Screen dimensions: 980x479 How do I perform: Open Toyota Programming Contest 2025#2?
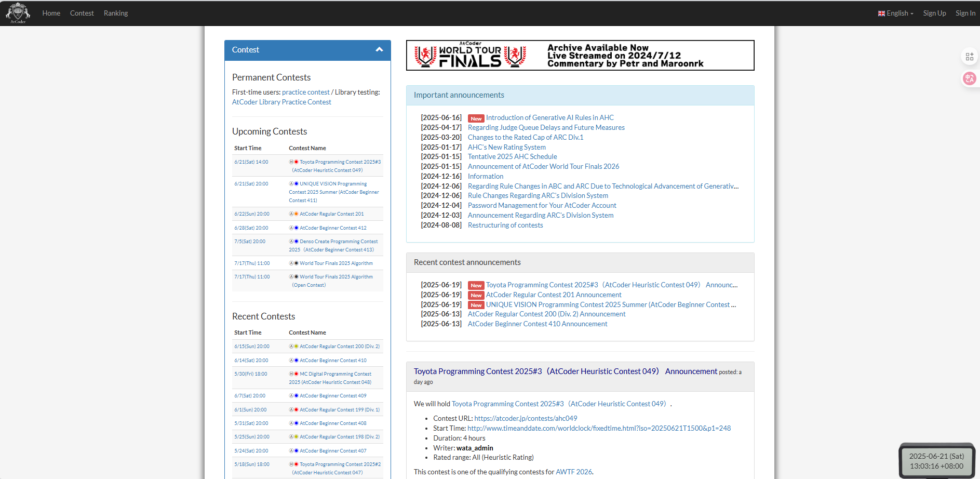[336, 469]
